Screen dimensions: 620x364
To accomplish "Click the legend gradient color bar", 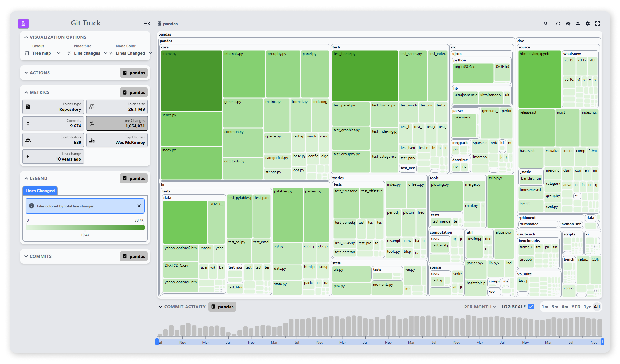I will pos(85,227).
